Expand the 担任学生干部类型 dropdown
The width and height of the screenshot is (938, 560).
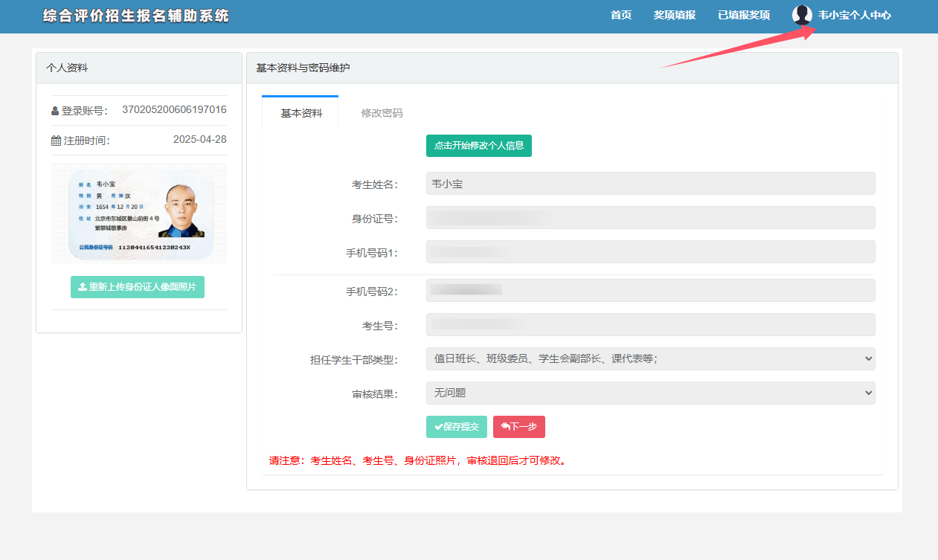650,358
